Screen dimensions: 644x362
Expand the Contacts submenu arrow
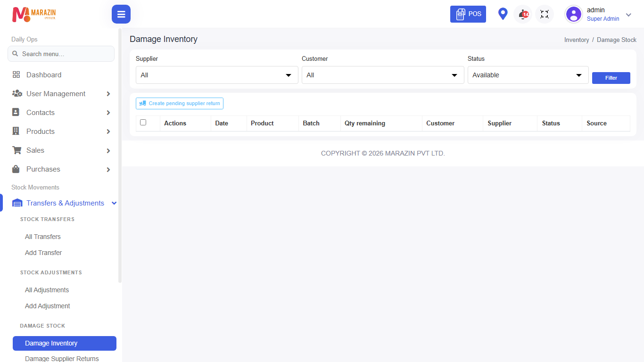[x=108, y=113]
